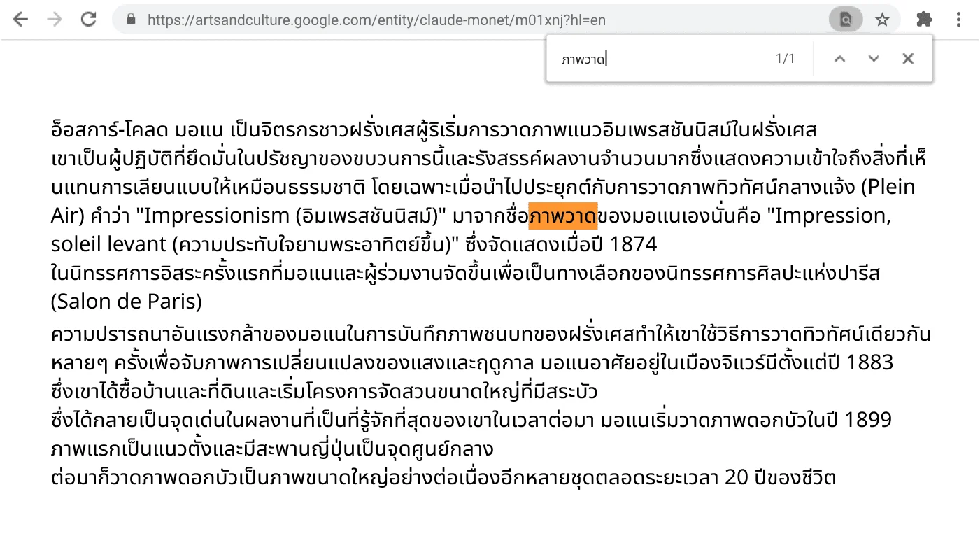The width and height of the screenshot is (980, 550).
Task: Click the browser back navigation arrow
Action: pos(20,19)
